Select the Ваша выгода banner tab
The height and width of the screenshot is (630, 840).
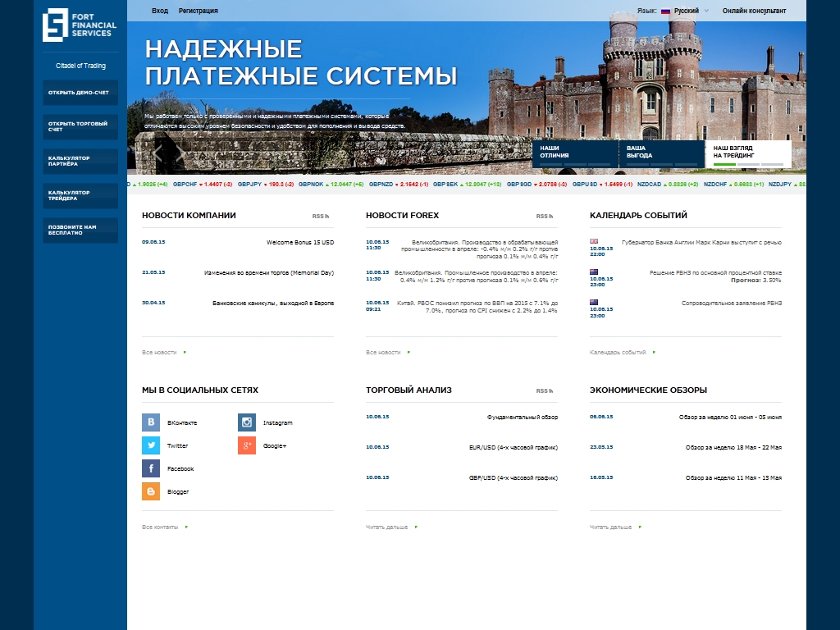coord(661,153)
